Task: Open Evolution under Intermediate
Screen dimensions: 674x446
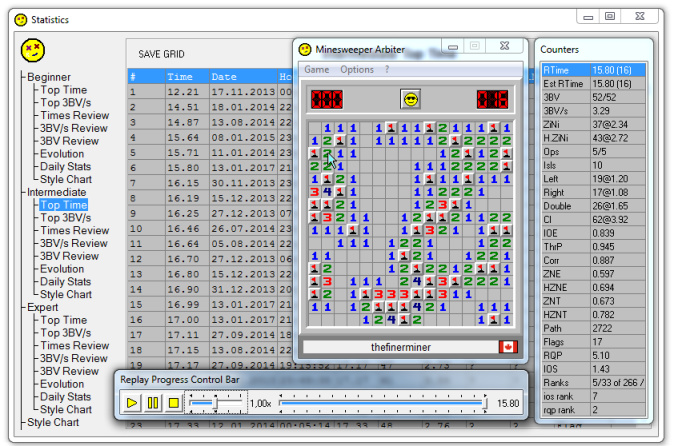Action: point(62,269)
